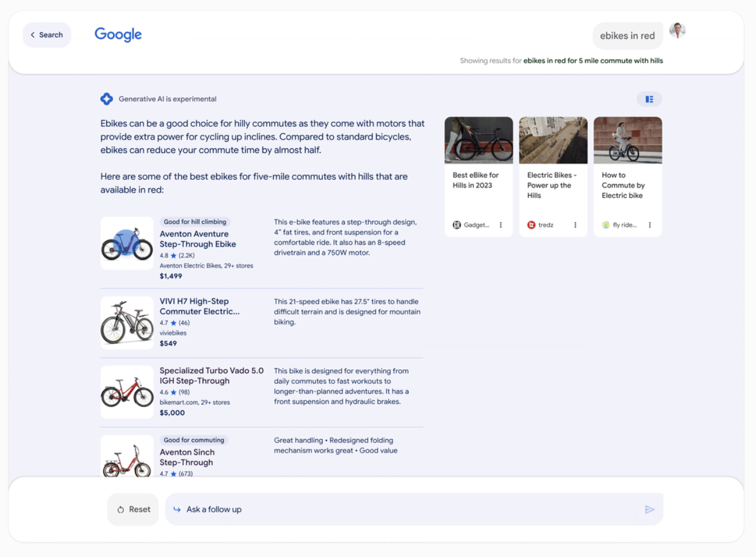
Task: Open Specialized Turbo Vado 5.0 IGH listing
Action: point(212,375)
